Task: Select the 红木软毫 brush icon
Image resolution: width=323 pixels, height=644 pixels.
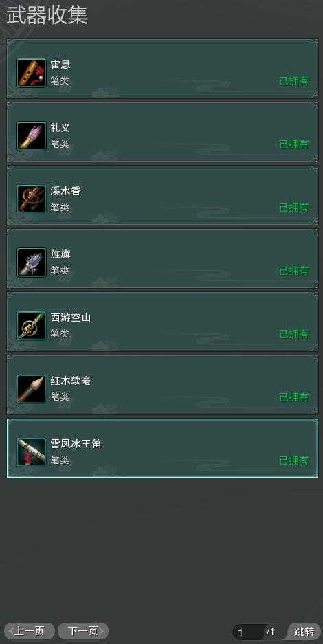Action: pos(32,389)
